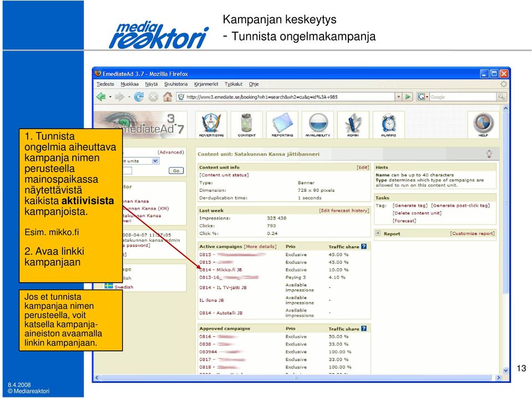Click the Google search field

[463, 97]
